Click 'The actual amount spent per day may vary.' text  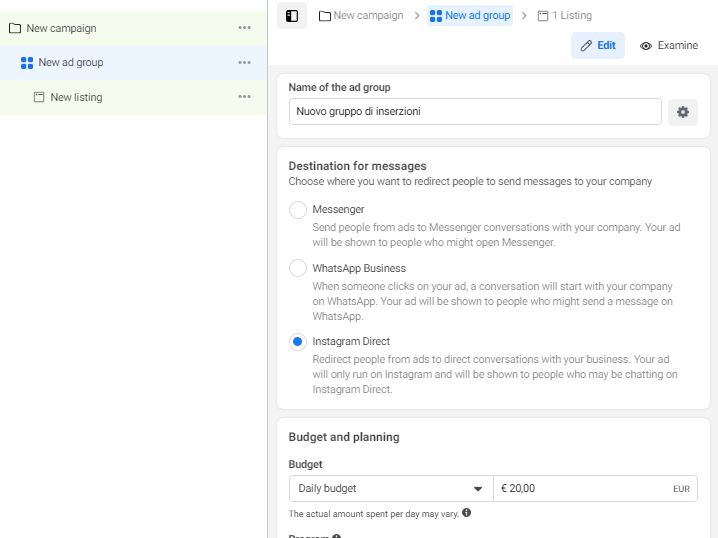pos(374,514)
